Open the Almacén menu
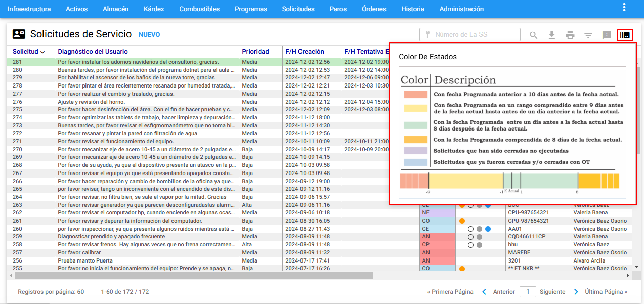The image size is (644, 304). pos(115,9)
